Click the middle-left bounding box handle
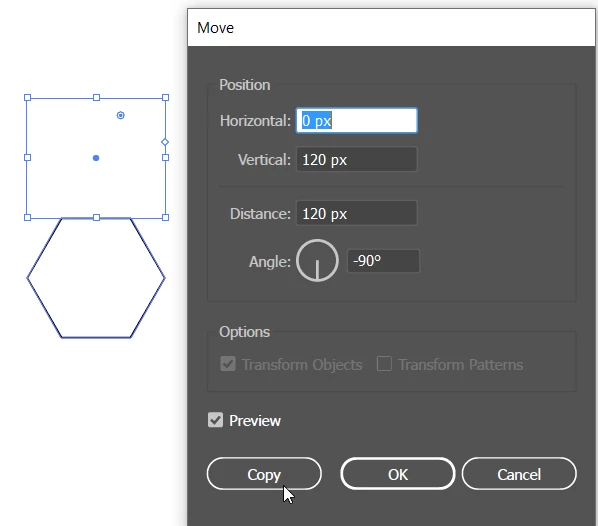This screenshot has width=598, height=526. point(27,158)
